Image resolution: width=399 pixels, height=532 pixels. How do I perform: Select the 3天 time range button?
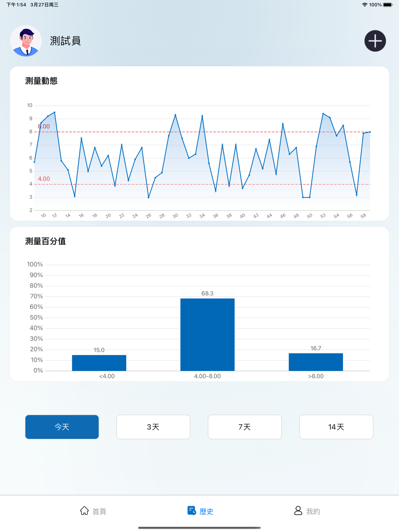[x=153, y=427]
